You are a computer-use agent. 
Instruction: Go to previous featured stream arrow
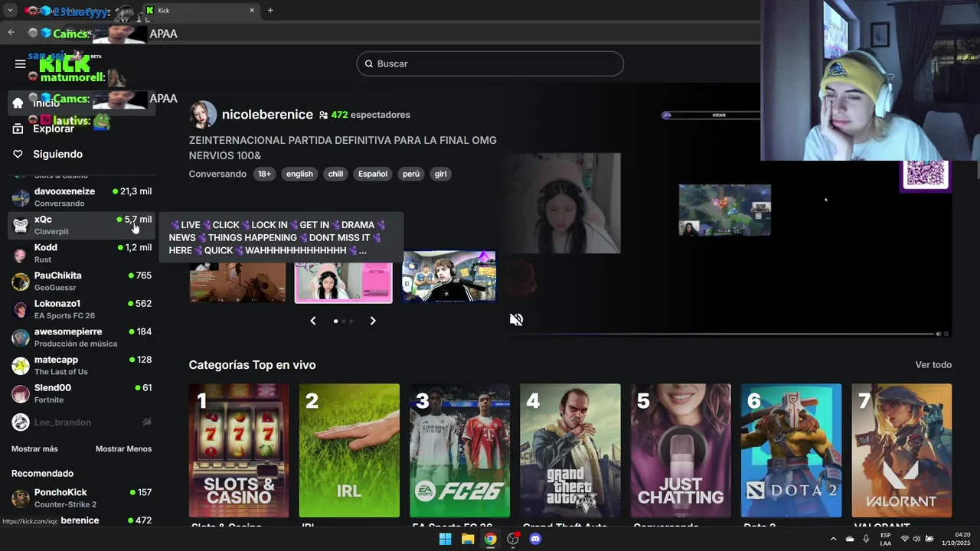[312, 321]
